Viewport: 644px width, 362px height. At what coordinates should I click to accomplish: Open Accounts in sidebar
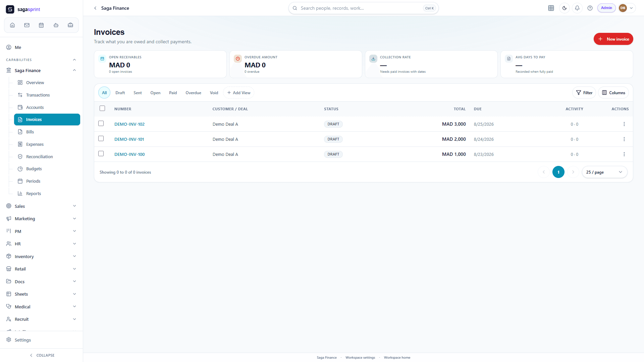[x=47, y=108]
